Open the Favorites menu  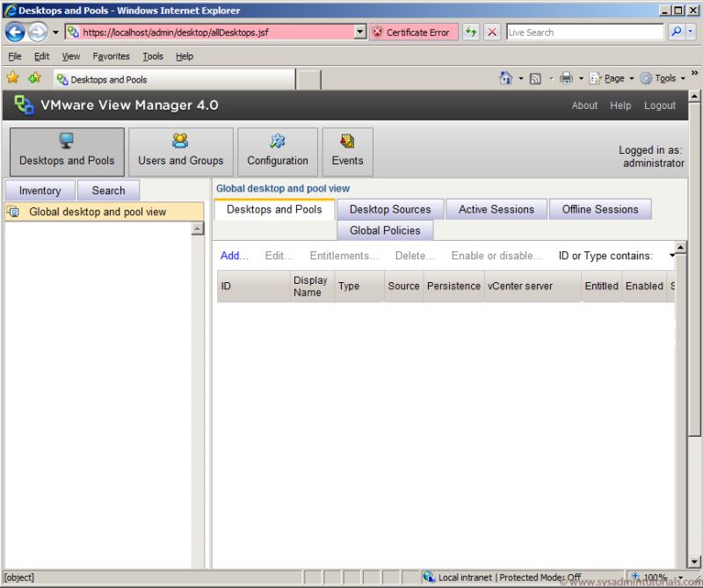tap(111, 55)
